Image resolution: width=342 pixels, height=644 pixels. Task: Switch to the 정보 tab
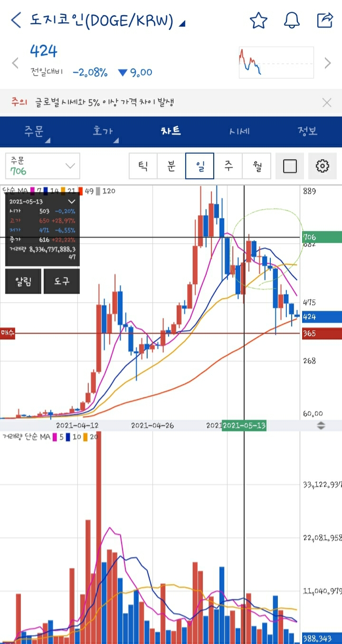pyautogui.click(x=307, y=132)
